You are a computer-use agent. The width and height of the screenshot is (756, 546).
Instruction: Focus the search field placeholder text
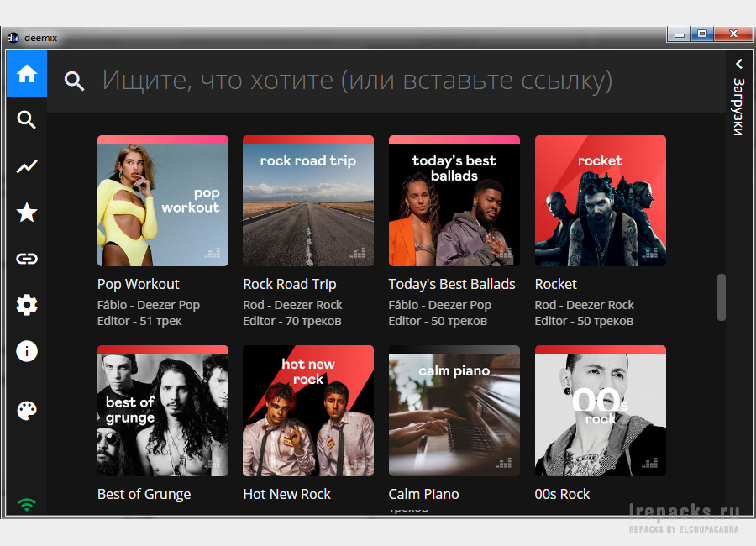pyautogui.click(x=357, y=80)
